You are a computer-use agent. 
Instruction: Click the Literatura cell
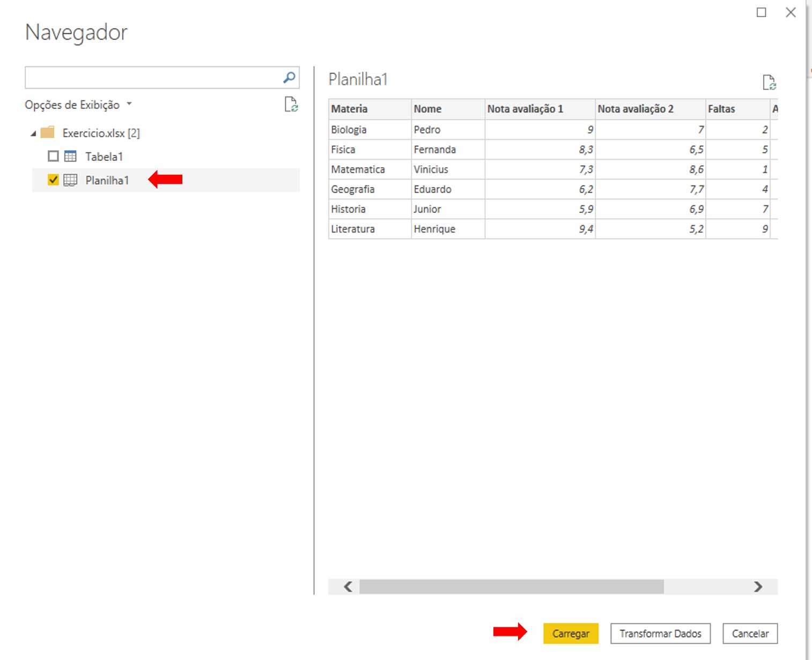pyautogui.click(x=370, y=229)
